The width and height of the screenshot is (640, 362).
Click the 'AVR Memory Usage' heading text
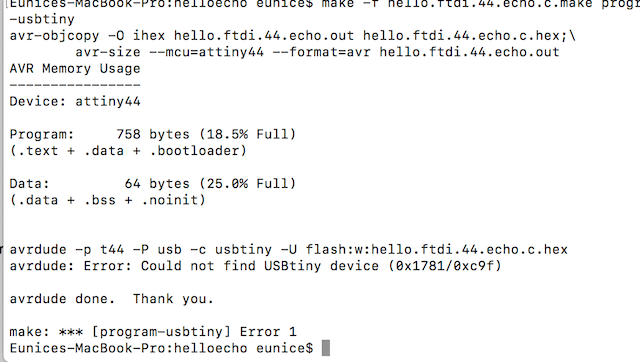click(x=75, y=69)
